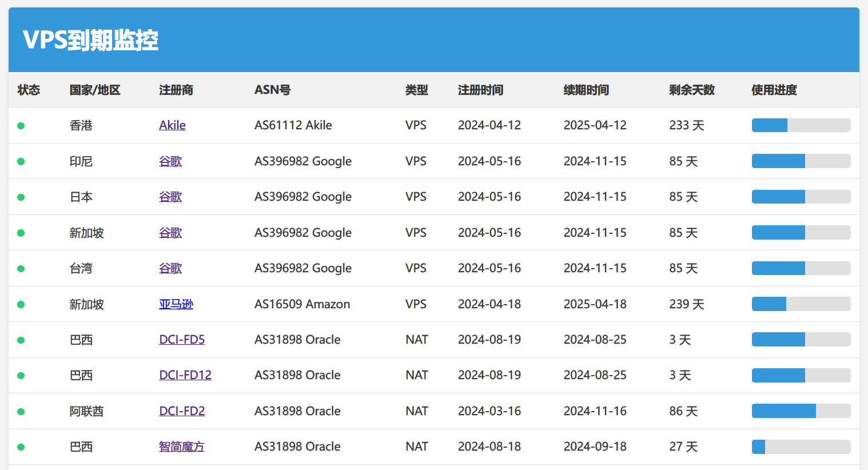Open the 谷歌 link in the 日本 row
Viewport: 868px width, 470px height.
click(x=170, y=197)
